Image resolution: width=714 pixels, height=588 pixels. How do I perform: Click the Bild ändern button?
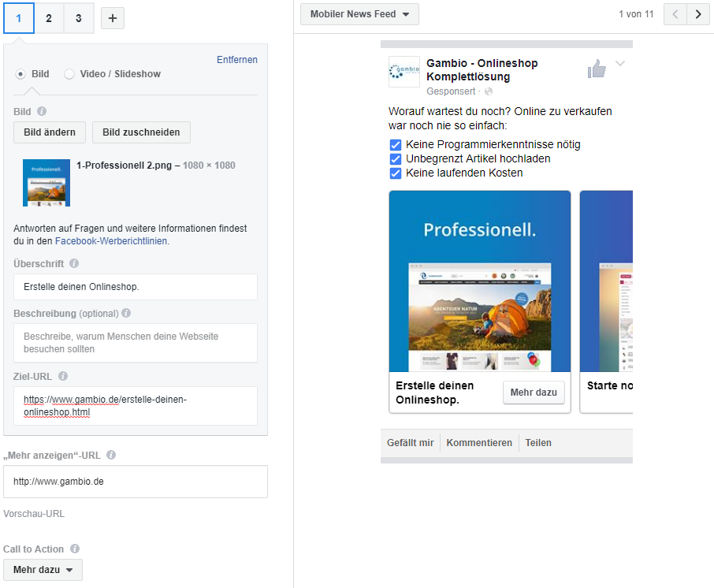point(50,132)
